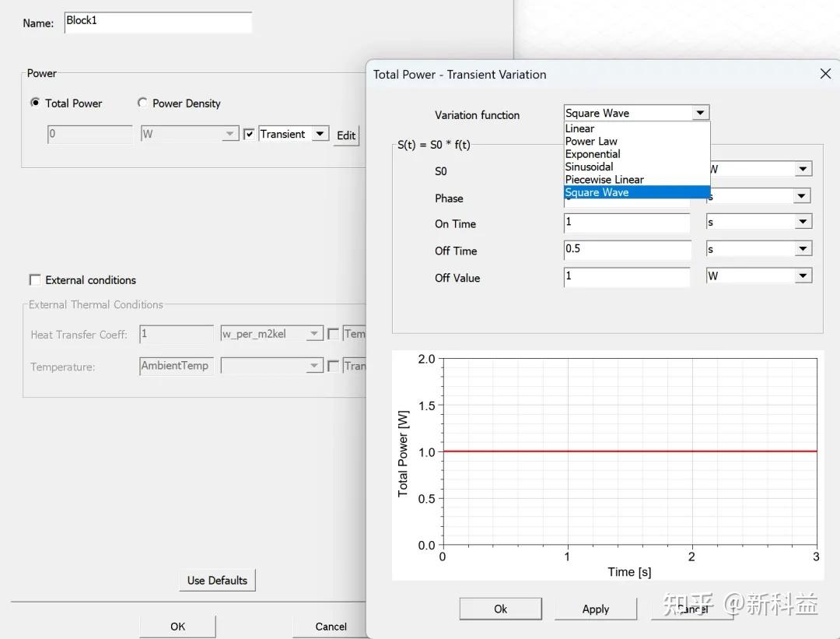Choose Power Law from the variation list

(x=637, y=141)
